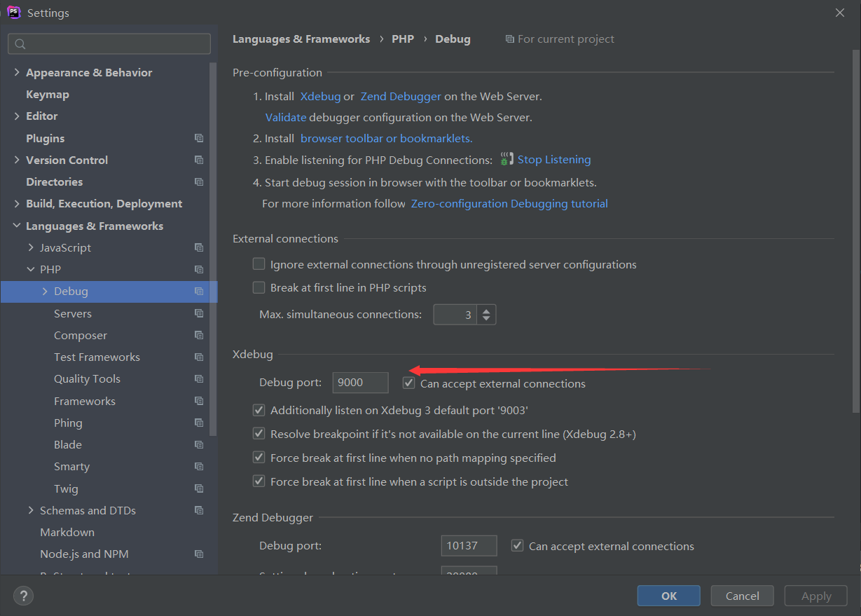Click the icon before 'For current project'

[x=509, y=39]
